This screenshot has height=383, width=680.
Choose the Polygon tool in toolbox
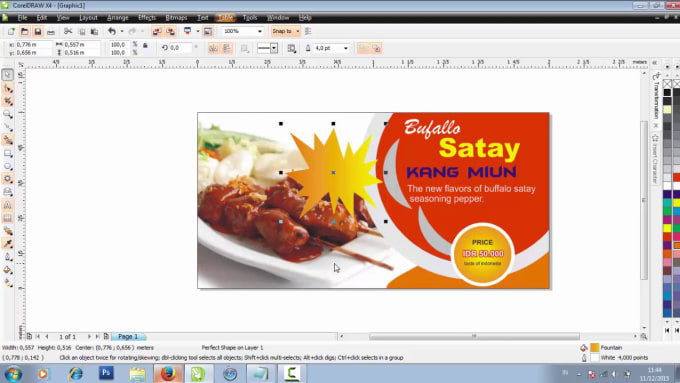click(x=7, y=179)
